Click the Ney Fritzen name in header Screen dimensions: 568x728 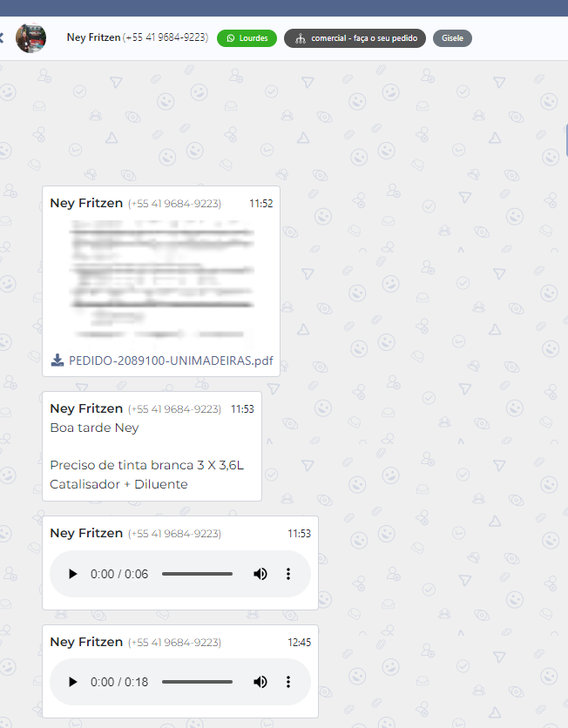tap(93, 37)
